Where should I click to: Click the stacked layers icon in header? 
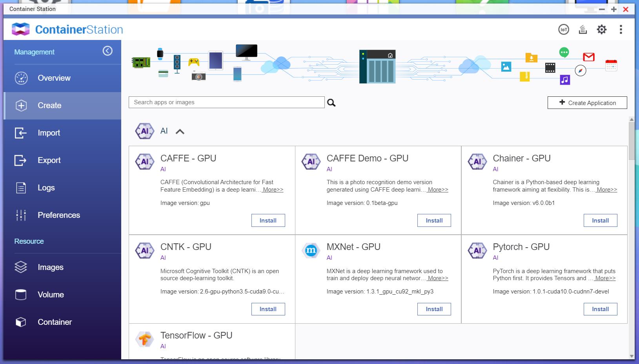[x=583, y=29]
